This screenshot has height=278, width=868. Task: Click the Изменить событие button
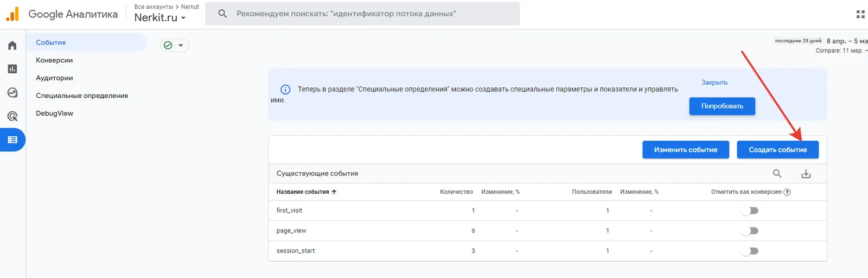click(686, 150)
